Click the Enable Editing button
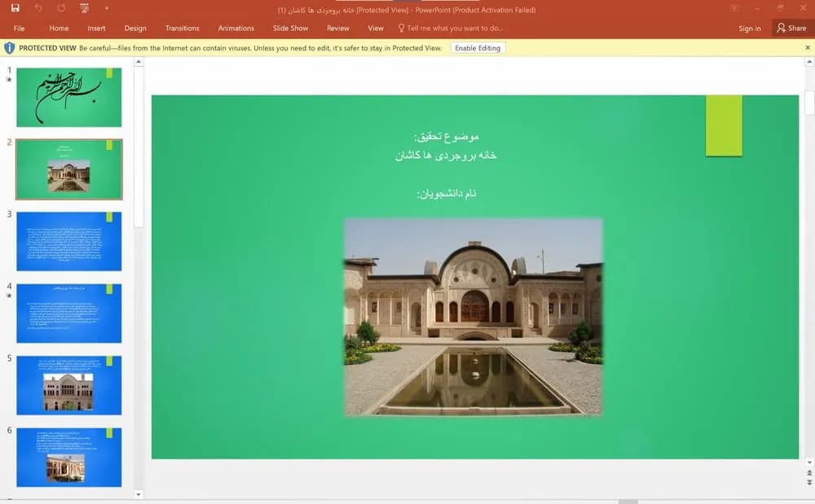The image size is (815, 504). coord(477,48)
